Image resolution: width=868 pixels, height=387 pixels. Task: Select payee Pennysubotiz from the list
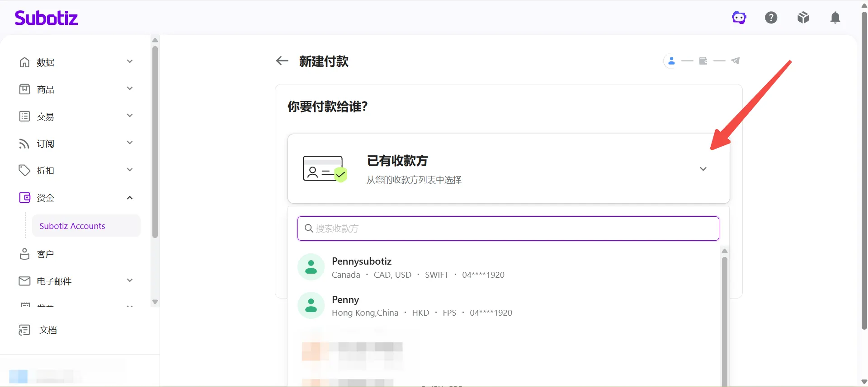[x=508, y=267]
